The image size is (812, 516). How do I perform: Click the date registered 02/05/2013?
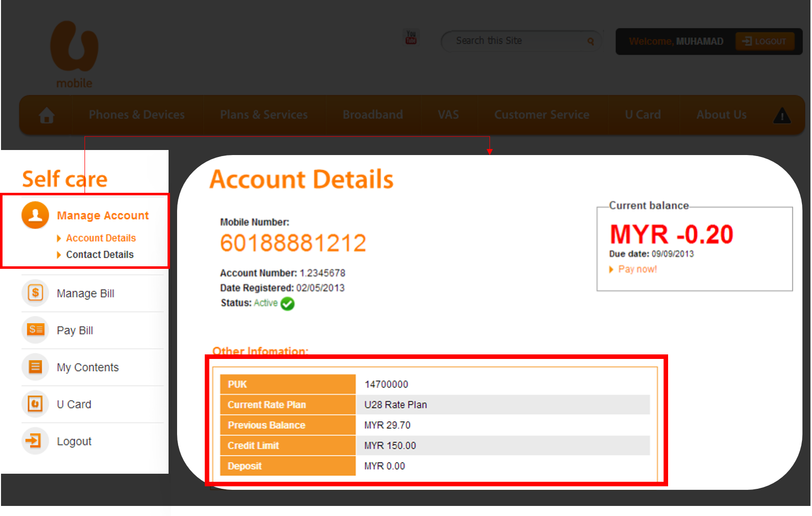click(320, 288)
